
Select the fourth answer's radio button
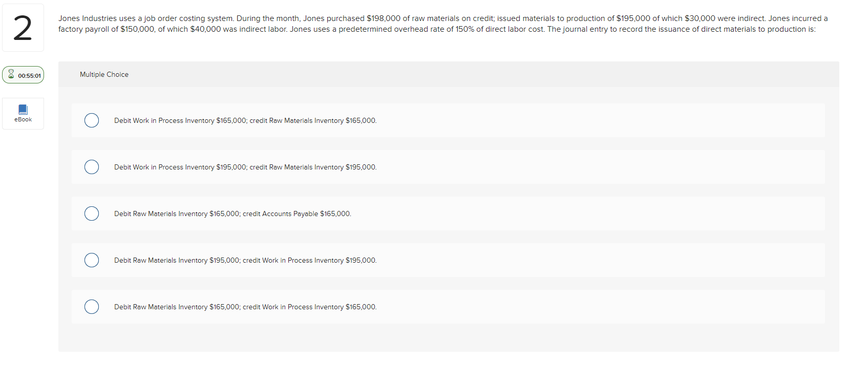[x=92, y=260]
